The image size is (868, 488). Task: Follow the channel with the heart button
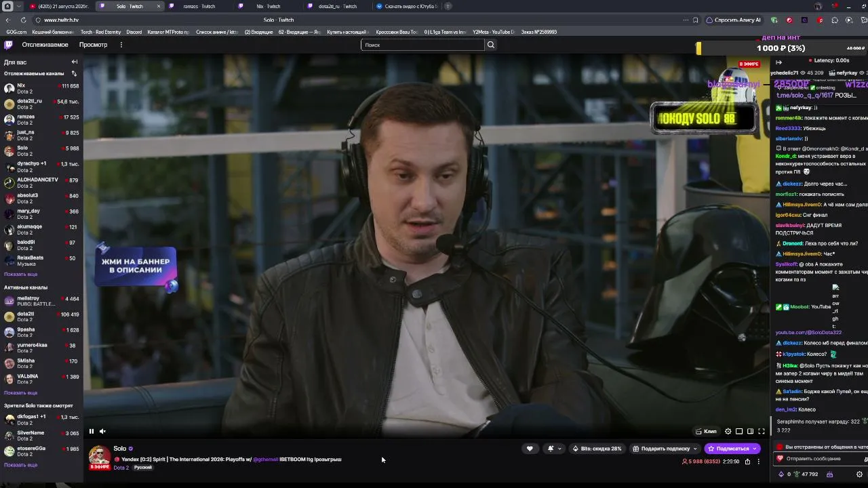click(x=530, y=449)
